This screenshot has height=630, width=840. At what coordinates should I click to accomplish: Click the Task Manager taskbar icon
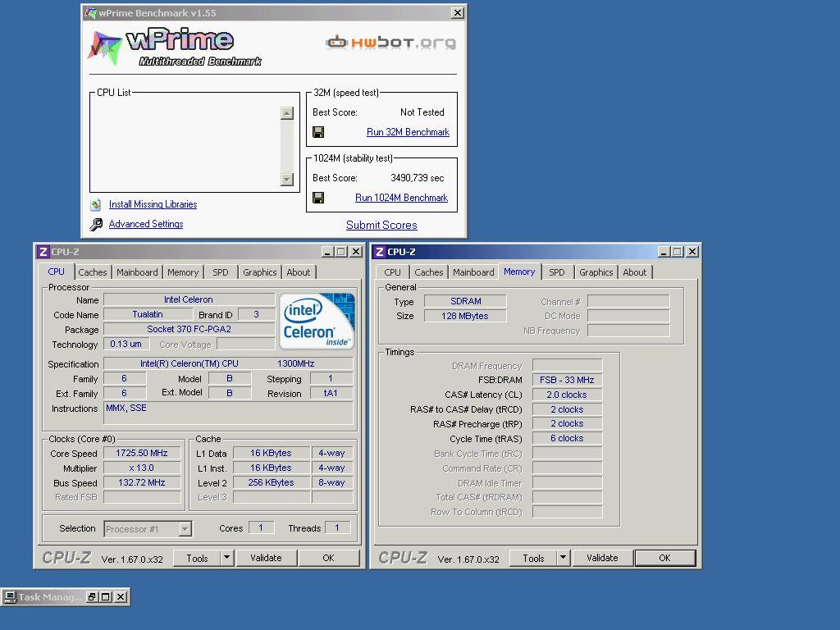pyautogui.click(x=10, y=597)
